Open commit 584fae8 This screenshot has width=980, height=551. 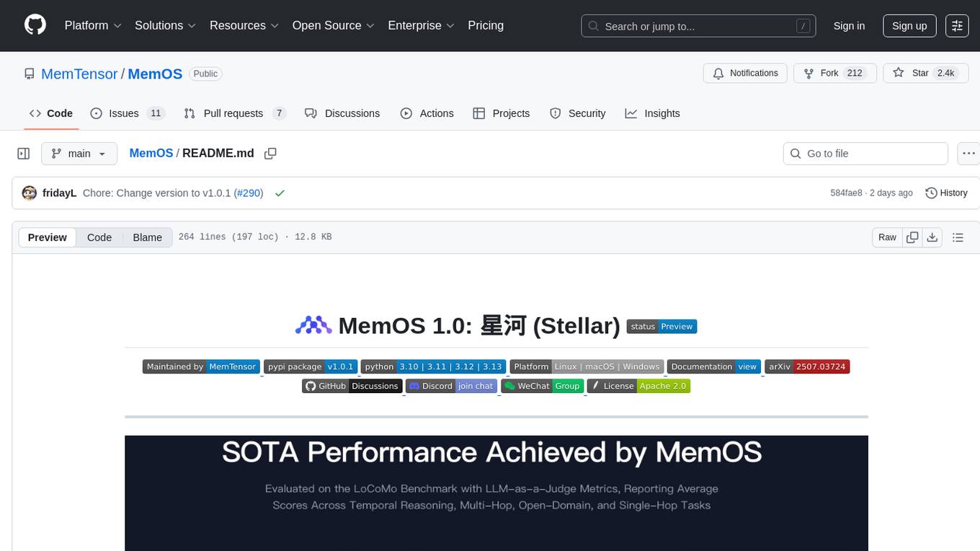pyautogui.click(x=846, y=193)
